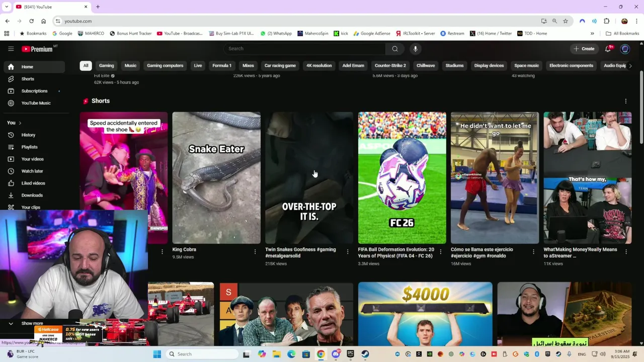Open Shorts section three-dot menu
The height and width of the screenshot is (362, 644).
[x=626, y=101]
